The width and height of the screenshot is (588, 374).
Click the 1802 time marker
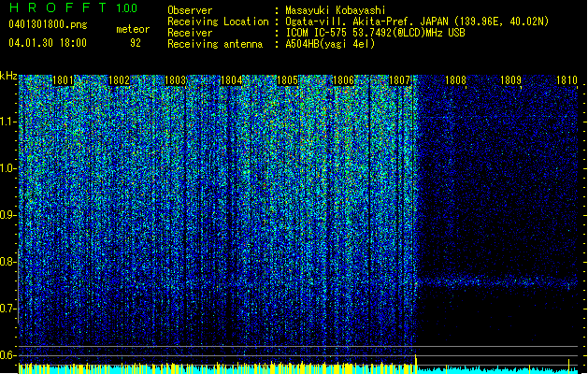coord(119,80)
